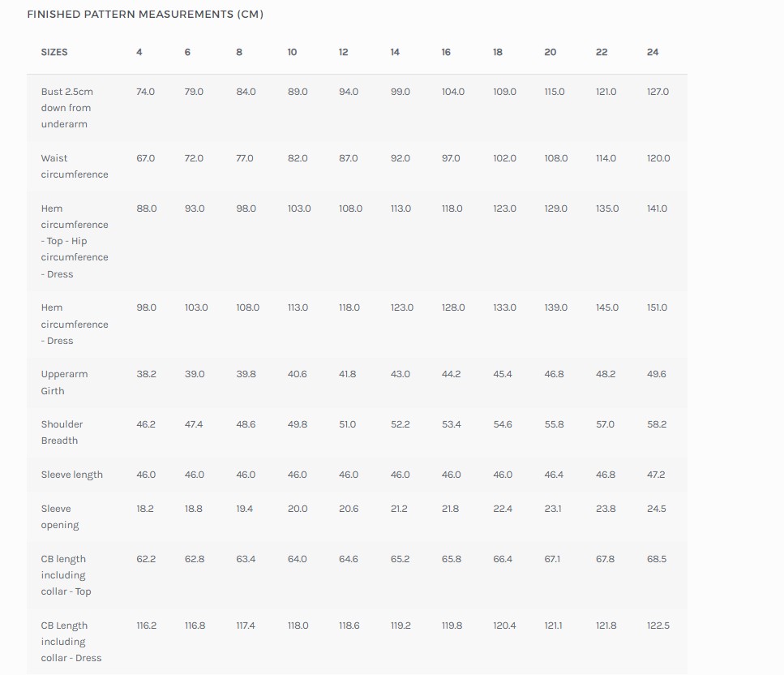Select the Upperarm Girth row label

[65, 382]
